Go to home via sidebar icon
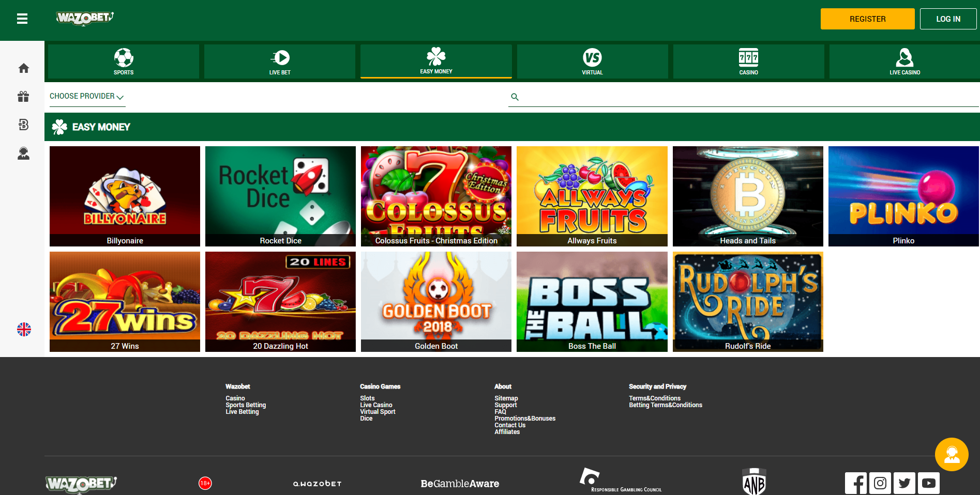The height and width of the screenshot is (495, 980). pos(24,68)
